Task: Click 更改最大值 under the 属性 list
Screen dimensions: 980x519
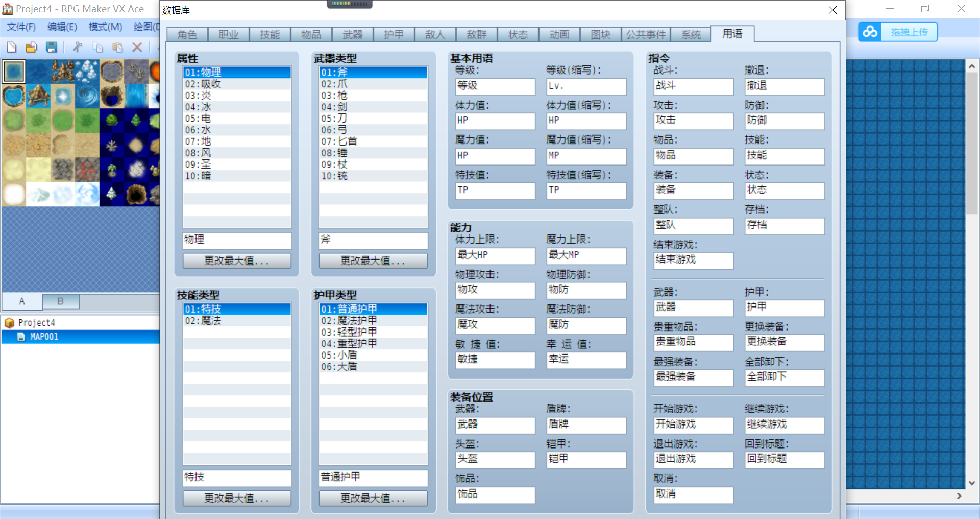Action: (x=237, y=261)
